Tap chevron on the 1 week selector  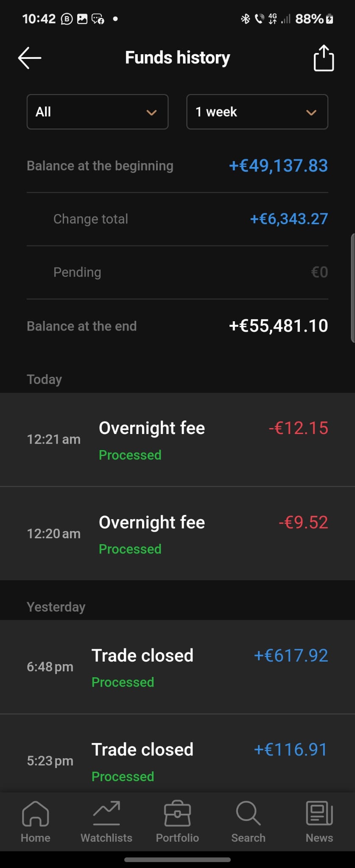(x=311, y=112)
